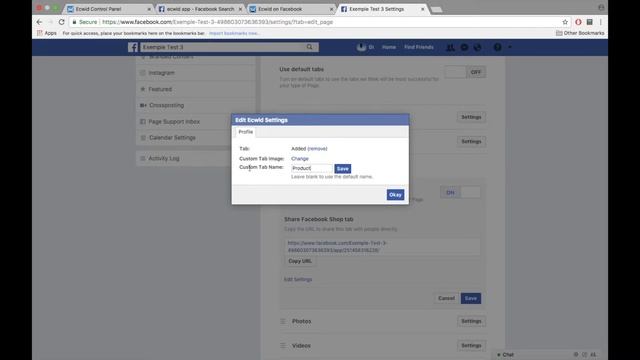This screenshot has height=360, width=640.
Task: Click the Edit Settings link
Action: (298, 280)
